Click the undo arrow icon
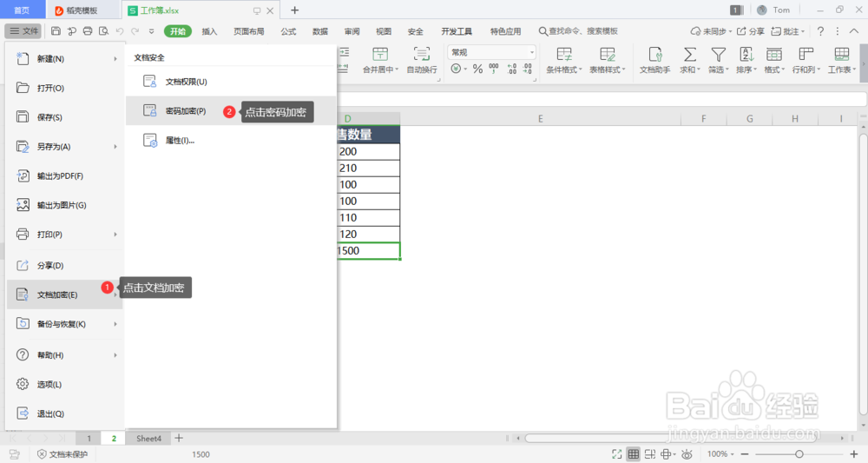This screenshot has width=868, height=463. point(120,31)
